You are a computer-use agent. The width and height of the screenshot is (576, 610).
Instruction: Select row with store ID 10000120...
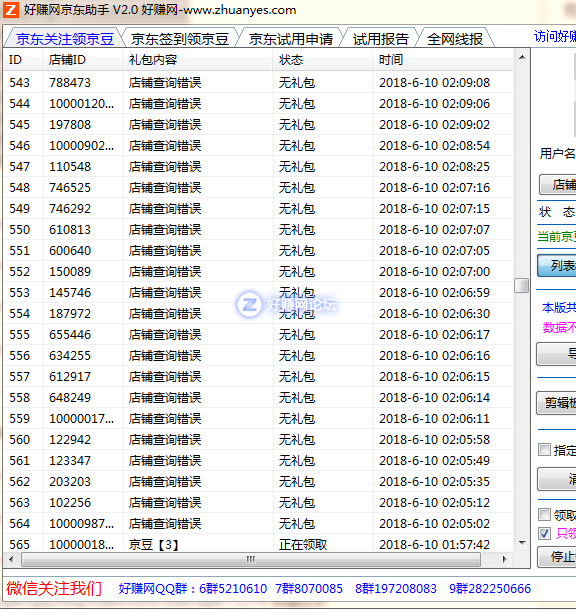259,103
